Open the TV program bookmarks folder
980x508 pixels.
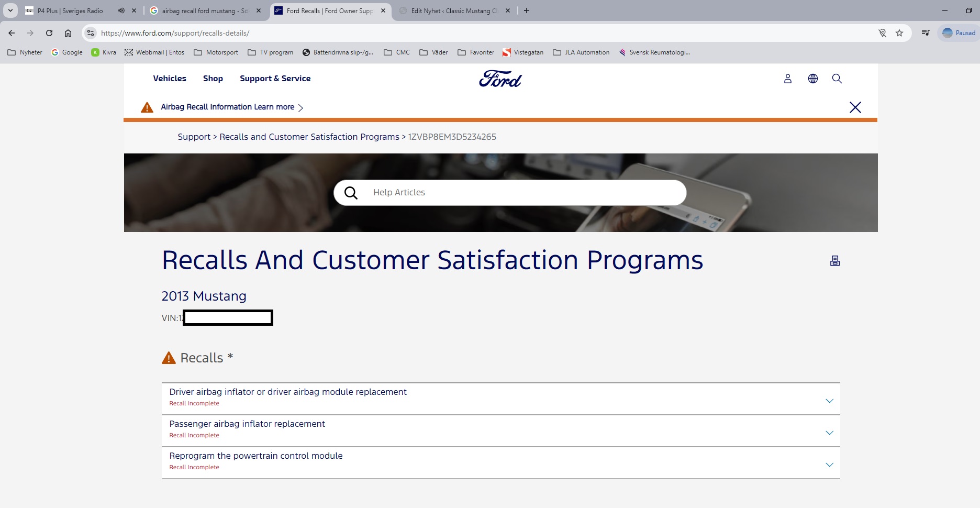(x=270, y=52)
